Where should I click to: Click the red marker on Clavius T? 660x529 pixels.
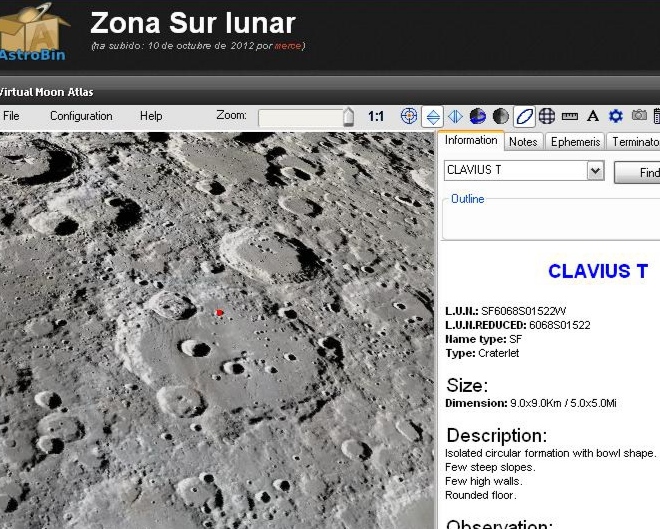point(219,312)
